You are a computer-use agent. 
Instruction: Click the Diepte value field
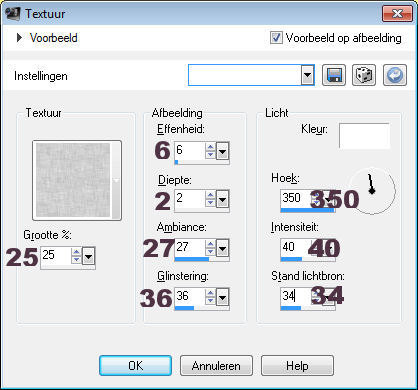tap(189, 199)
